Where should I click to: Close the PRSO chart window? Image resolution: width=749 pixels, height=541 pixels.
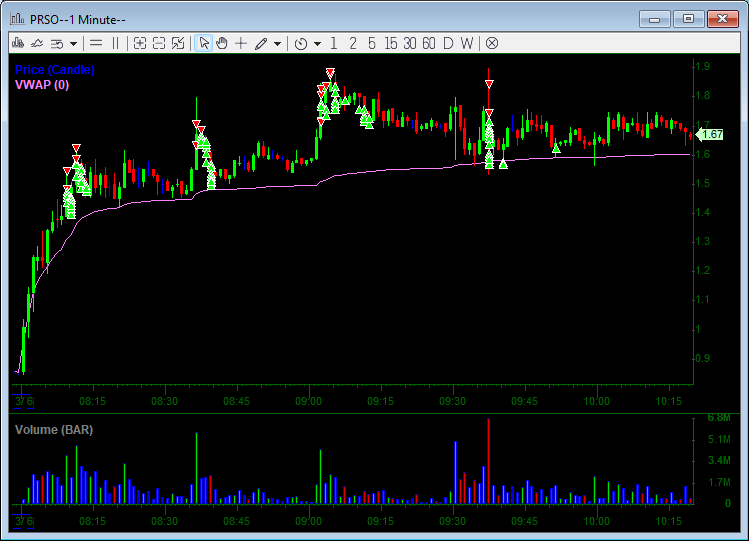pos(722,19)
